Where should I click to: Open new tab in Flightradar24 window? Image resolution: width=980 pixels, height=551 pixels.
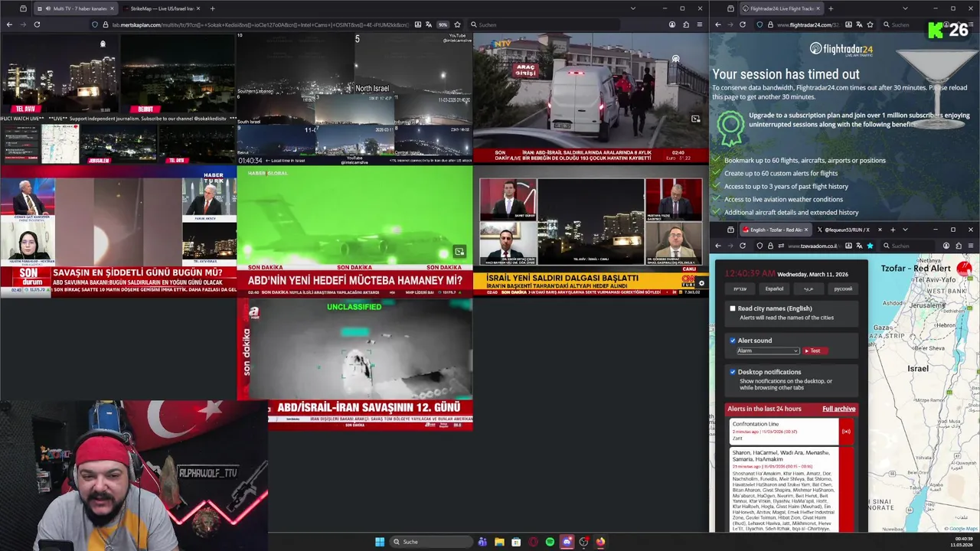(x=831, y=8)
